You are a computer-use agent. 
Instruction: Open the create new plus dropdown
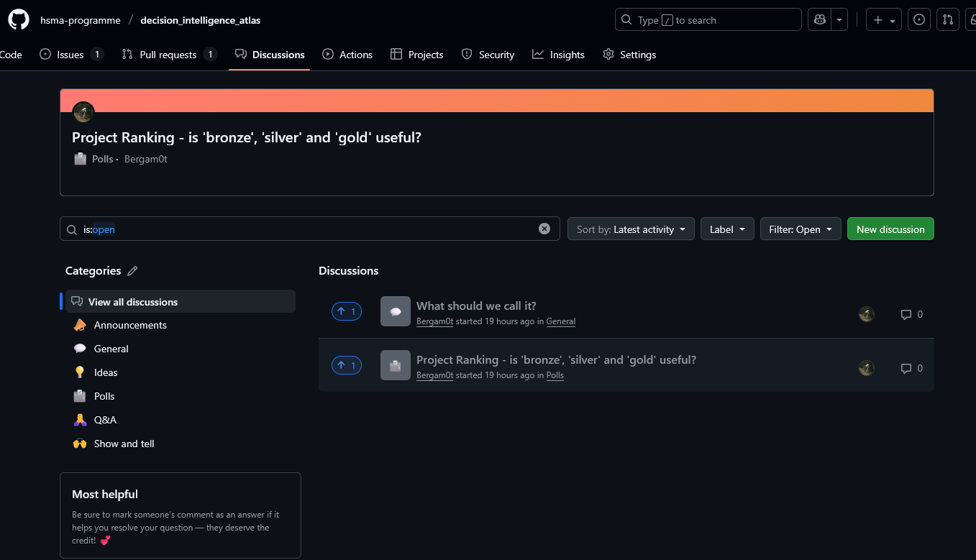click(x=883, y=20)
